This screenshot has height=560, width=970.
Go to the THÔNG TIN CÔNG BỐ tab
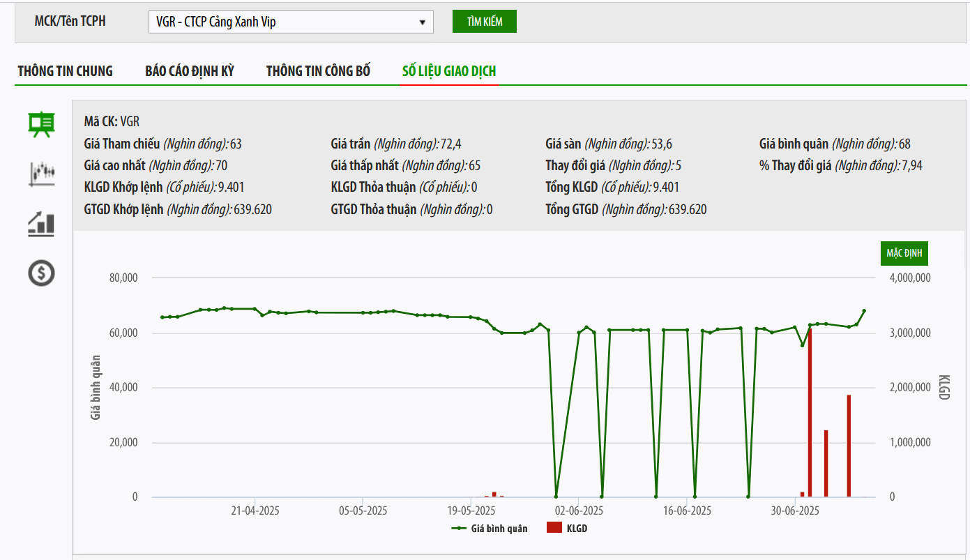pyautogui.click(x=318, y=71)
